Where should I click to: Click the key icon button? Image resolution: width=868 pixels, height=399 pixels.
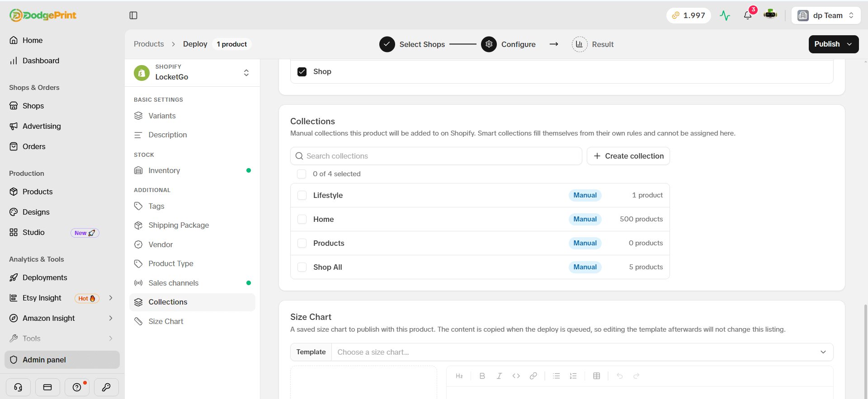[106, 387]
